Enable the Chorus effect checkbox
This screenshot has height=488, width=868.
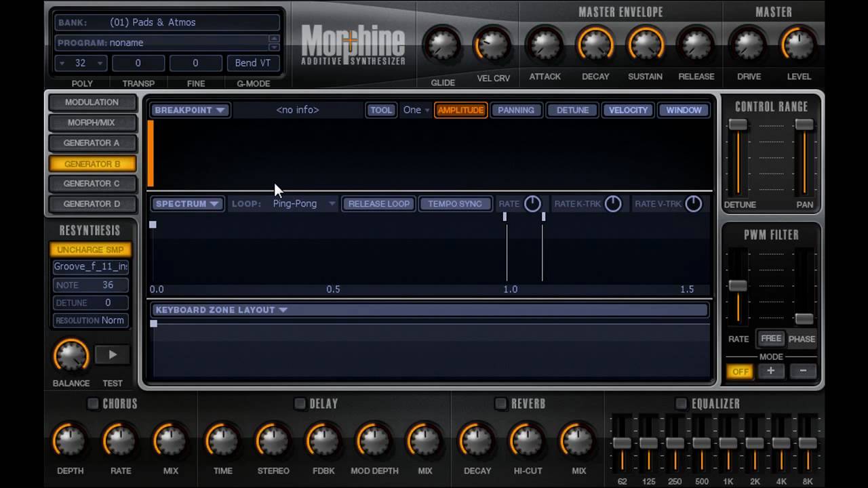(x=93, y=404)
